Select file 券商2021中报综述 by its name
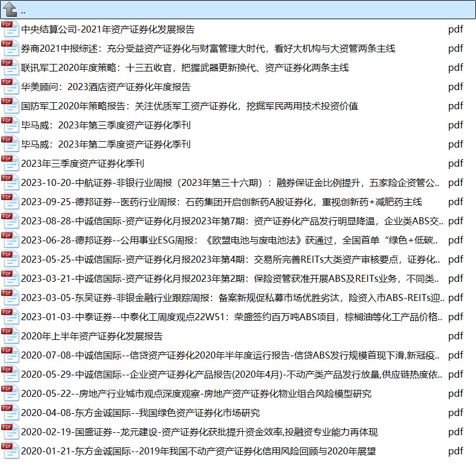Image resolution: width=476 pixels, height=466 pixels. click(208, 48)
